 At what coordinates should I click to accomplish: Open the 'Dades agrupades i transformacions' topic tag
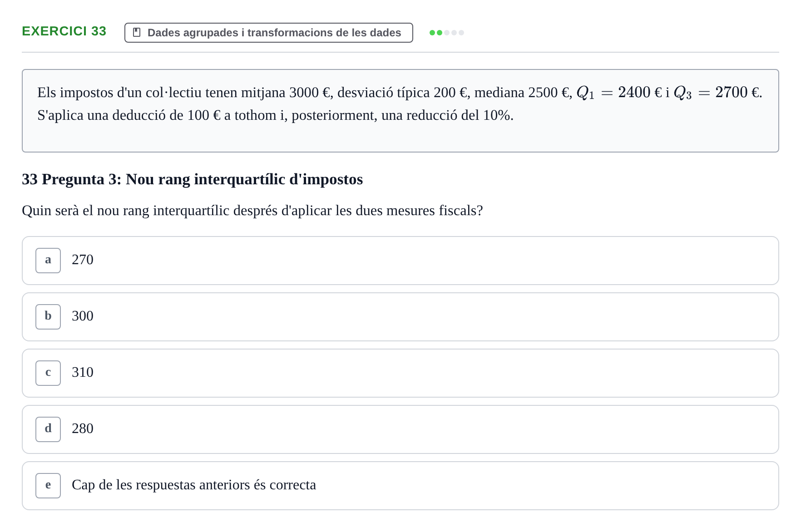(x=269, y=33)
